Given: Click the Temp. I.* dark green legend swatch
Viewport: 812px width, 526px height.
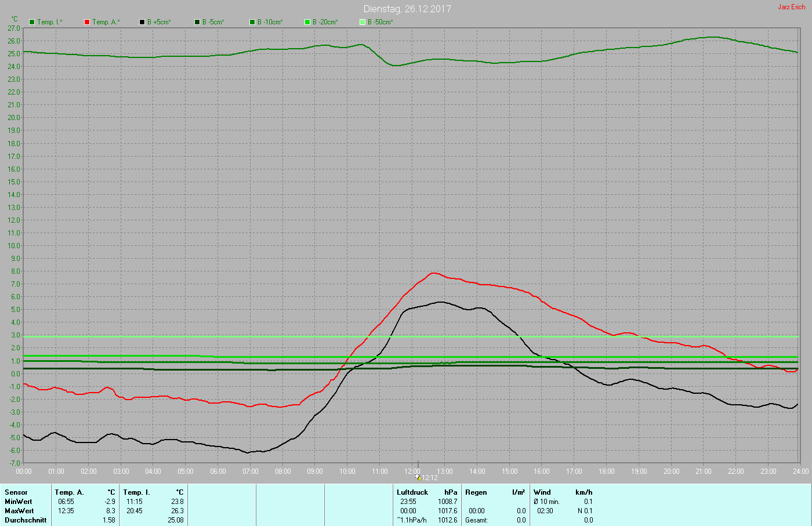Looking at the screenshot, I should coord(32,22).
